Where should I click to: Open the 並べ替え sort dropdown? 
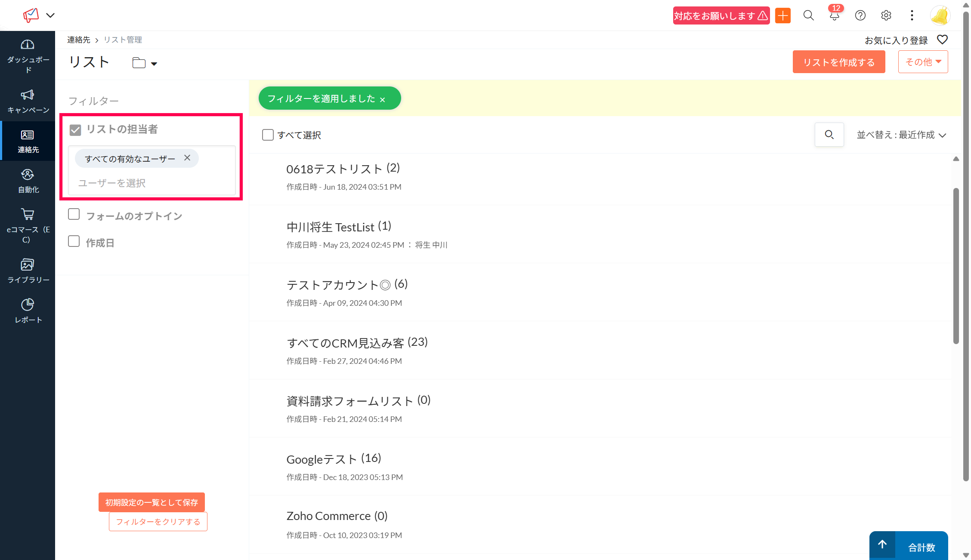click(x=901, y=135)
